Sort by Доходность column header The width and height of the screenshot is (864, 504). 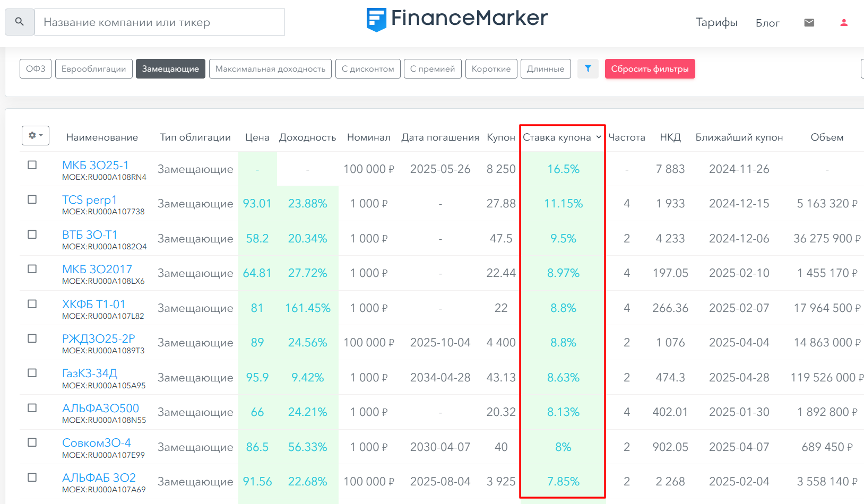coord(308,137)
